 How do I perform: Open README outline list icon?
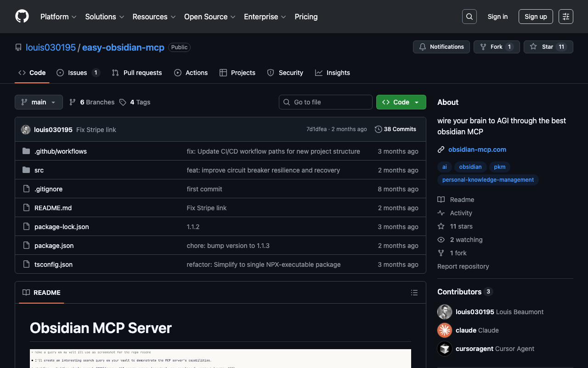pos(414,293)
